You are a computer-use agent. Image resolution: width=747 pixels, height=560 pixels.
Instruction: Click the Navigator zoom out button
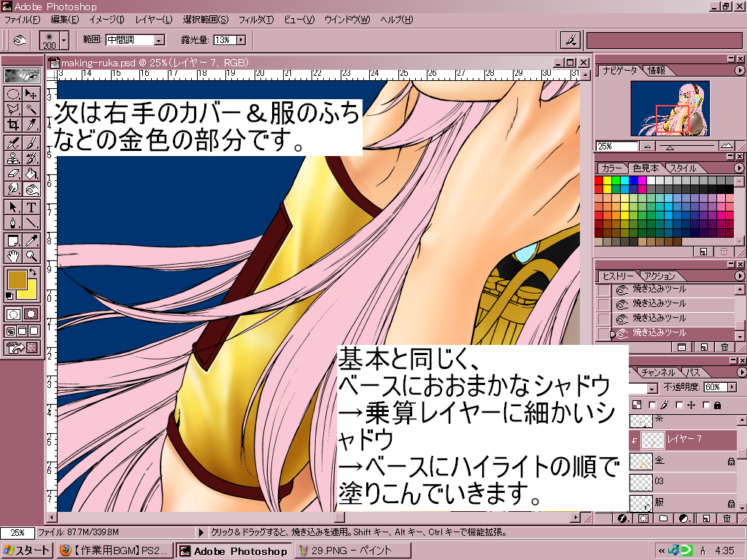(646, 147)
